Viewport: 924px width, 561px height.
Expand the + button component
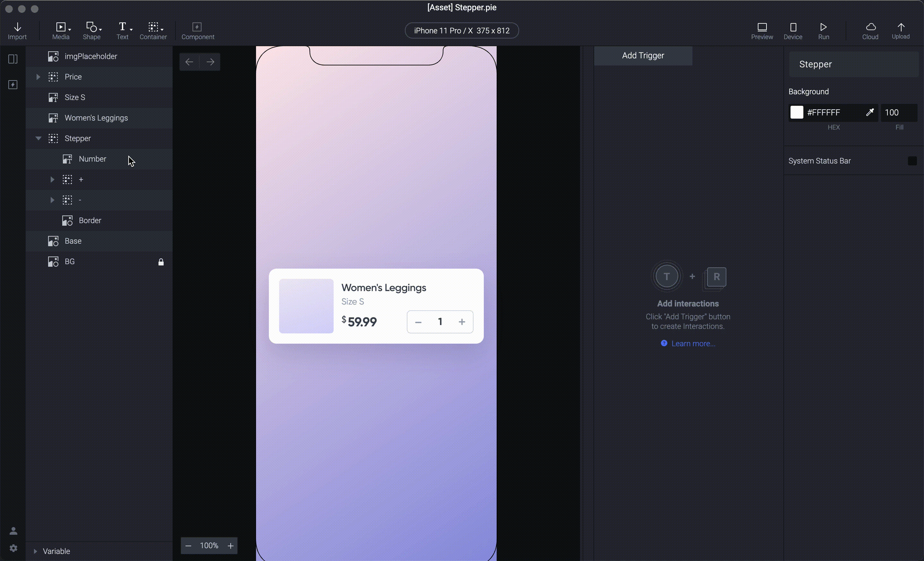click(x=53, y=179)
